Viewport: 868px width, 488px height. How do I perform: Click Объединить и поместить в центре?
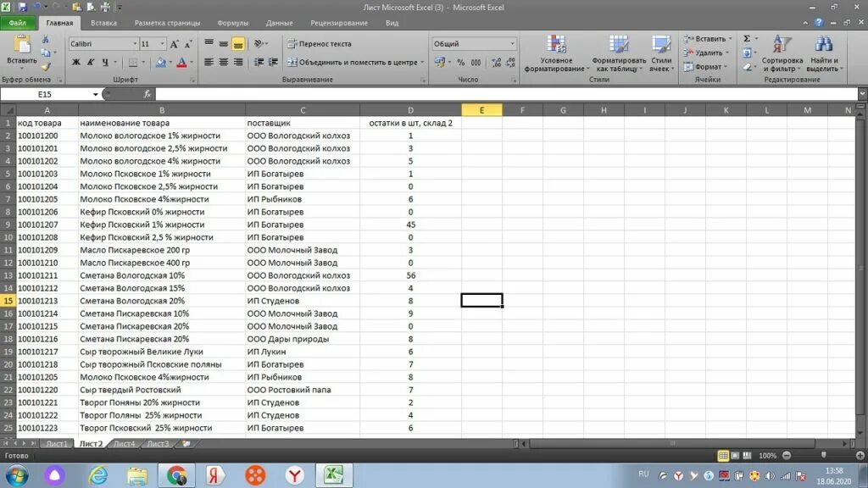(x=355, y=63)
